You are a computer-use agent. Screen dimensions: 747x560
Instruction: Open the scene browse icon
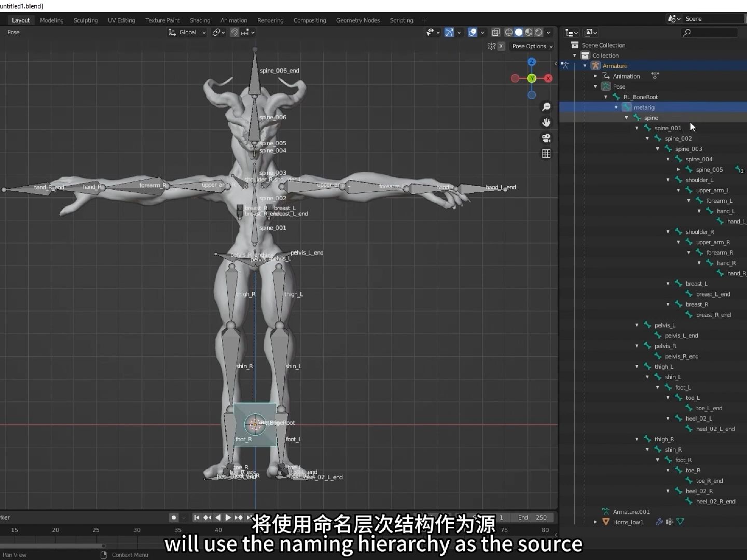pos(674,19)
